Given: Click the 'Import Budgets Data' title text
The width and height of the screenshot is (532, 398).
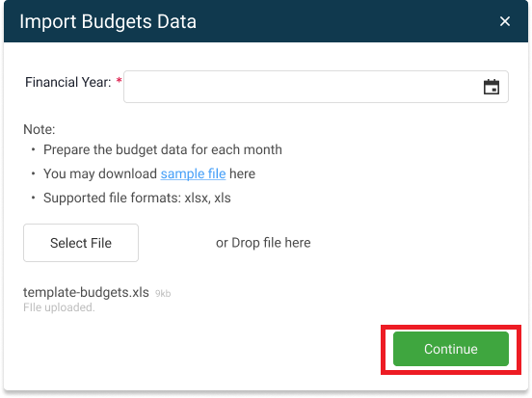Looking at the screenshot, I should point(108,21).
